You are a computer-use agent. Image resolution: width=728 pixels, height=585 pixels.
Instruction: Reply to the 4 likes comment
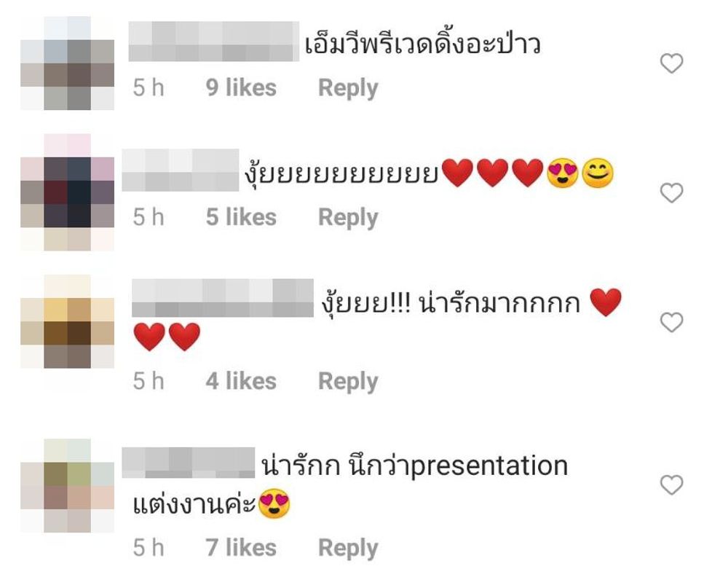click(348, 382)
